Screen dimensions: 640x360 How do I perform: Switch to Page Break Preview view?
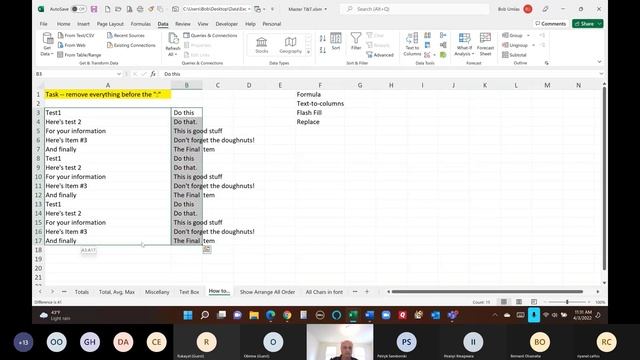533,302
